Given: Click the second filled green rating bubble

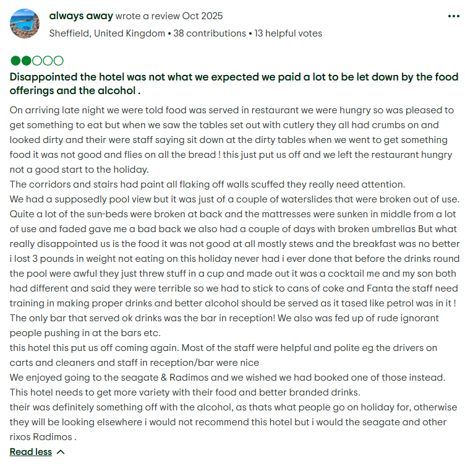Looking at the screenshot, I should pyautogui.click(x=26, y=61).
